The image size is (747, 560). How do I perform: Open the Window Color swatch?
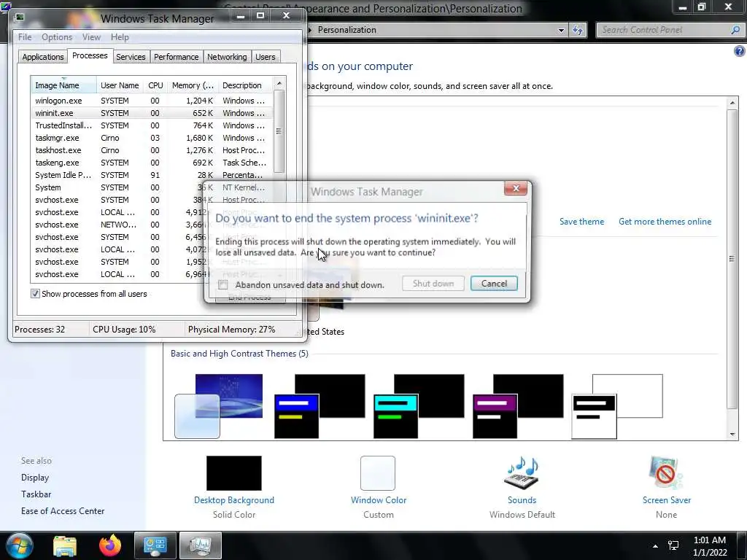[378, 472]
